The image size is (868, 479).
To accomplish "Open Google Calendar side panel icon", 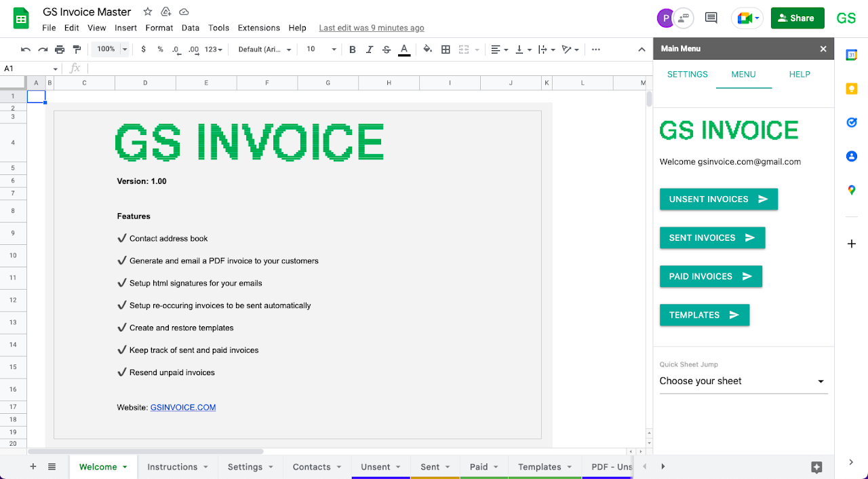I will pos(852,56).
